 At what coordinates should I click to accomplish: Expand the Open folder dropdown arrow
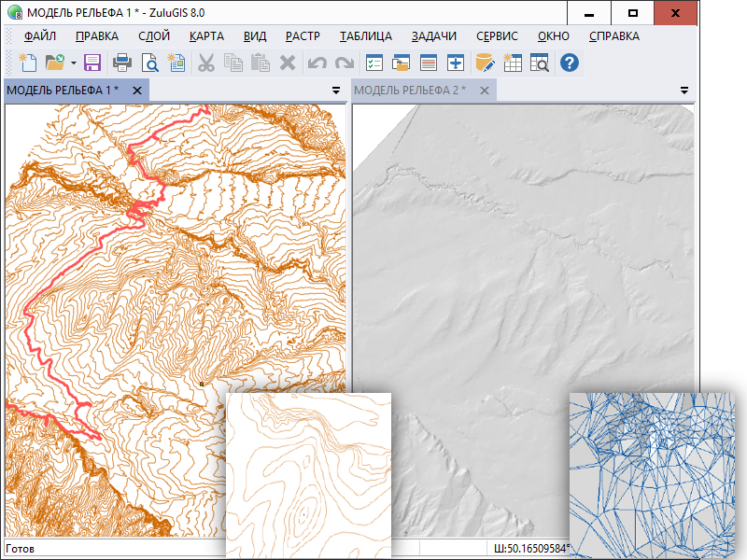tap(73, 63)
